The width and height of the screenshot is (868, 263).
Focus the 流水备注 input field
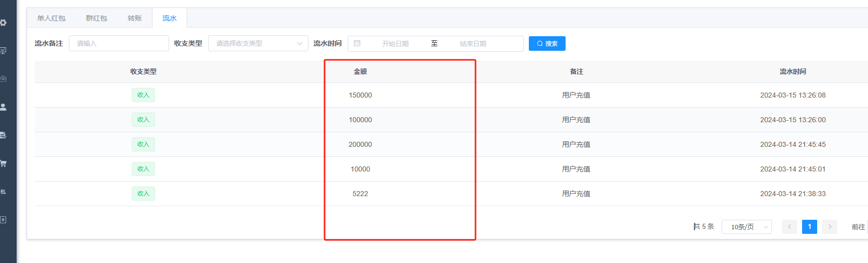pyautogui.click(x=119, y=44)
